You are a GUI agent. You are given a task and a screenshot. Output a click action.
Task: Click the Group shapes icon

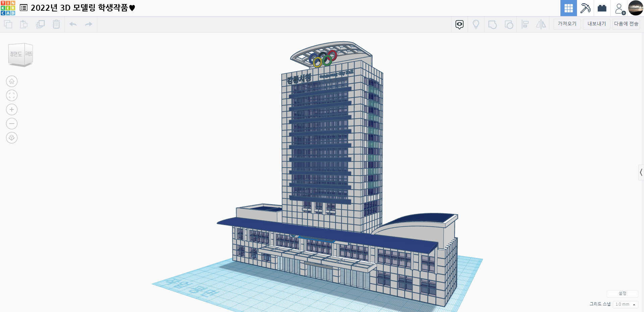(492, 25)
